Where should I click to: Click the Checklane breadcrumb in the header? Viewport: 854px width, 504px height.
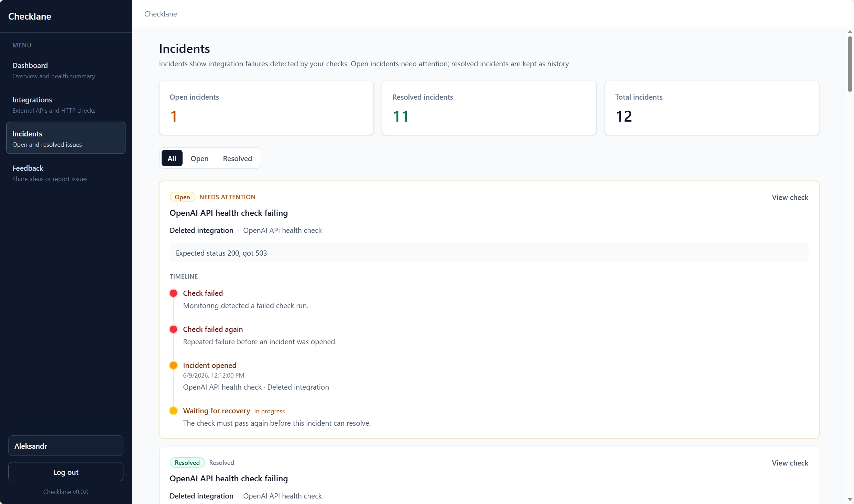[161, 14]
